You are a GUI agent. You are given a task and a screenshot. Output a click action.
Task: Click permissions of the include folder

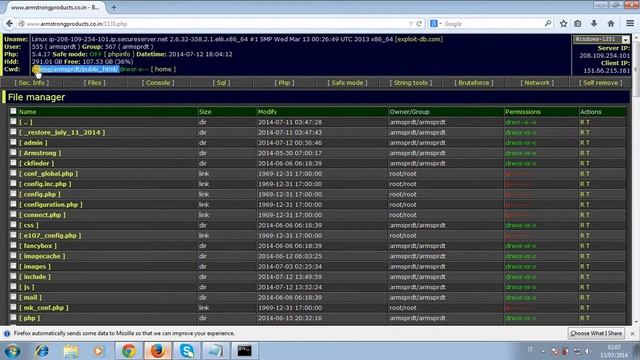pyautogui.click(x=520, y=277)
